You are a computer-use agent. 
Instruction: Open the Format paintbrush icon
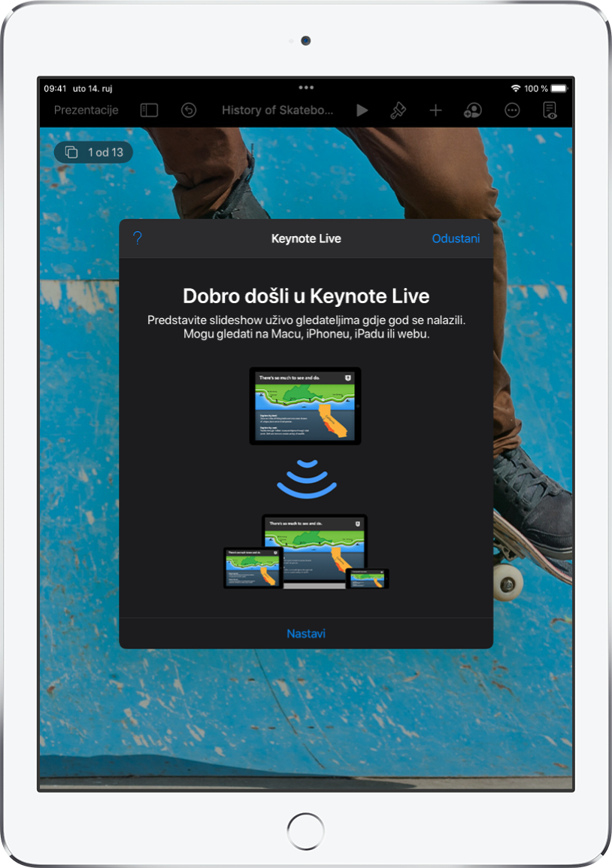(x=398, y=111)
